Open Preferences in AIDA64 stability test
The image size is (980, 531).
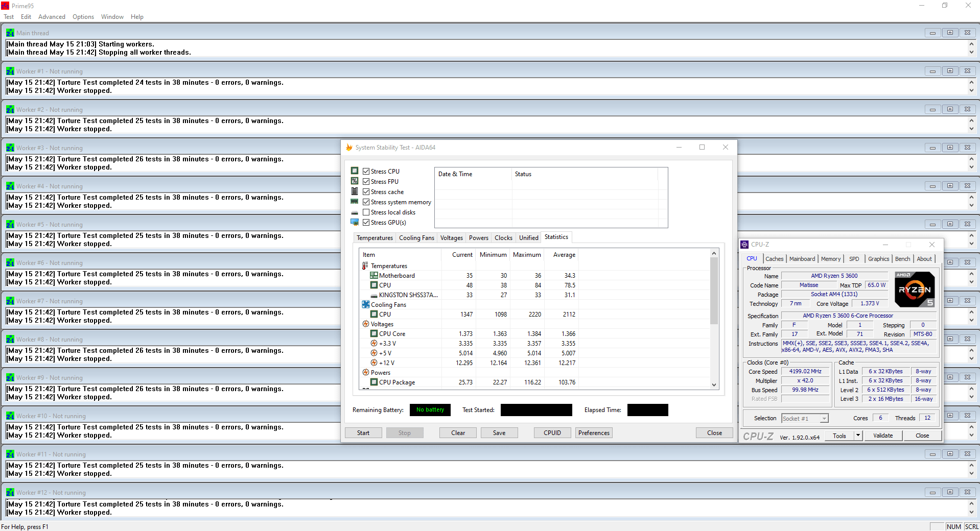coord(594,433)
